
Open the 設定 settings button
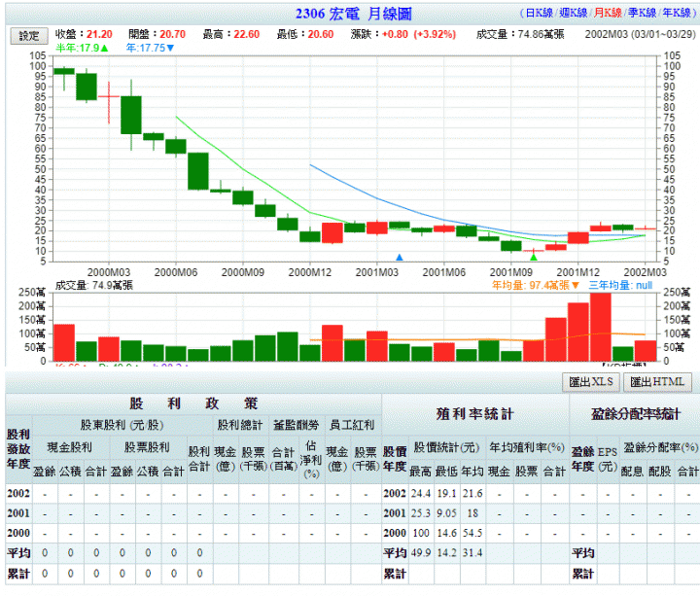point(29,36)
